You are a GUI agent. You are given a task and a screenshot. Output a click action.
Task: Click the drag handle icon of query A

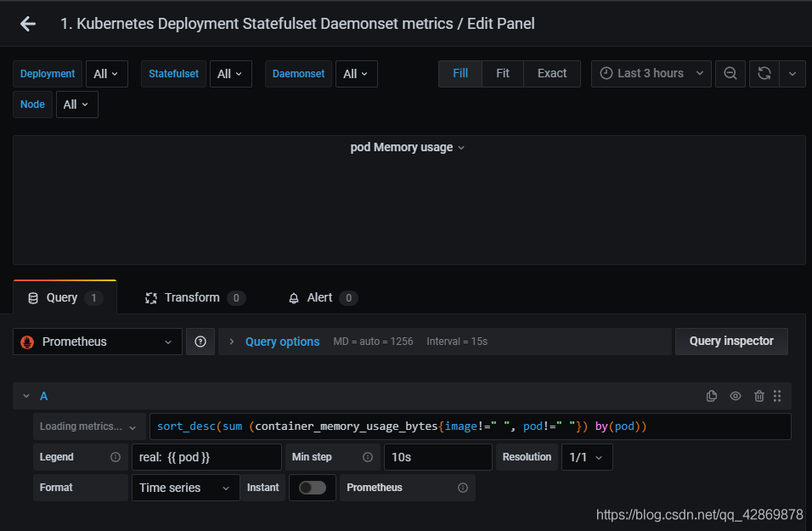click(x=777, y=396)
